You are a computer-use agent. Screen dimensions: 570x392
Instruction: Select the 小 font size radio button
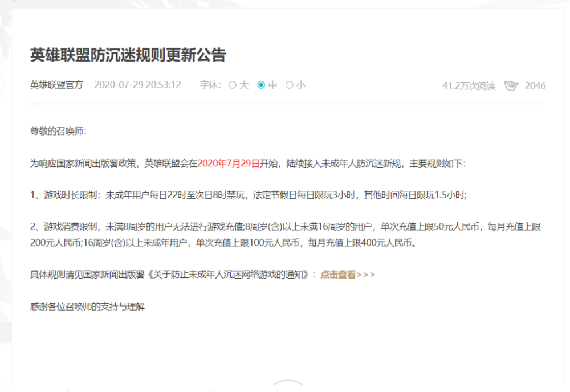(290, 85)
